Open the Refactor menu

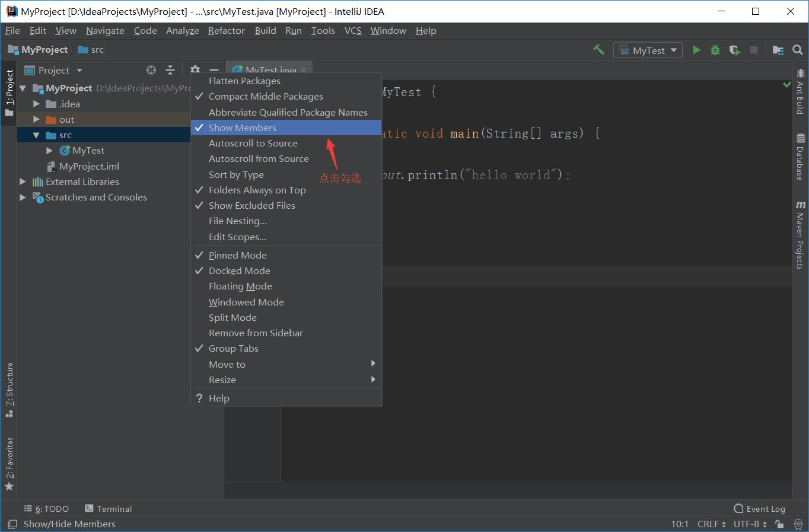pyautogui.click(x=226, y=30)
